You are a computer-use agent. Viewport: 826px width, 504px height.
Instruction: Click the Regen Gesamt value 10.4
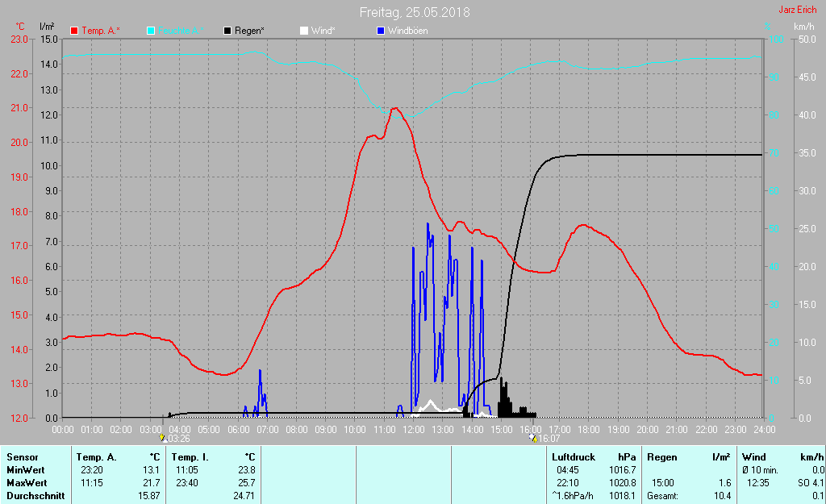point(722,496)
